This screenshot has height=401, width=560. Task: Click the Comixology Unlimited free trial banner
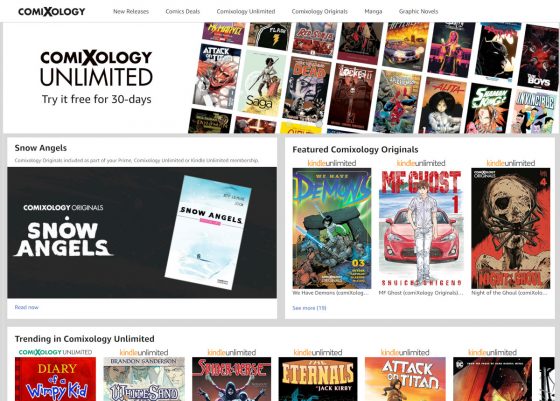[x=280, y=78]
